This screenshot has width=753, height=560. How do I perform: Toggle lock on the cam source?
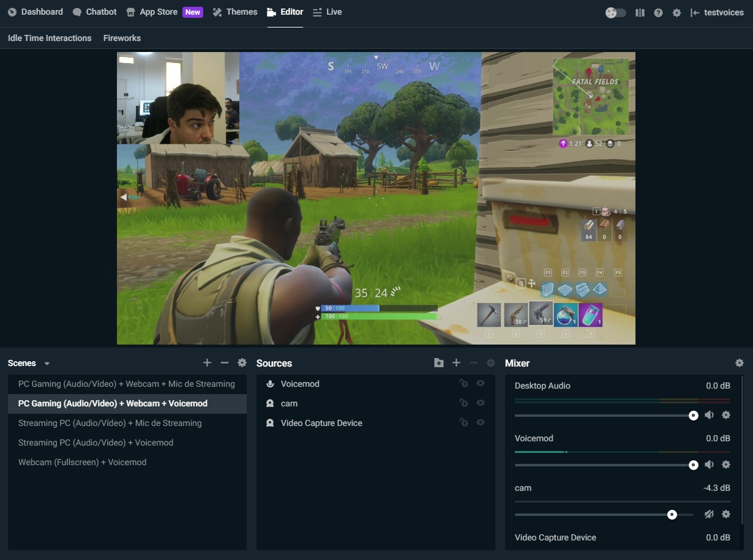tap(463, 403)
